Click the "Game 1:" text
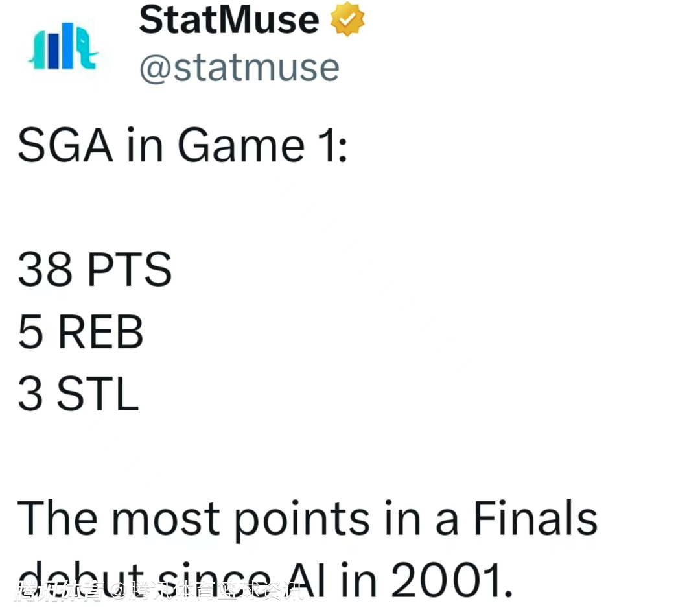The image size is (700, 614). (262, 147)
